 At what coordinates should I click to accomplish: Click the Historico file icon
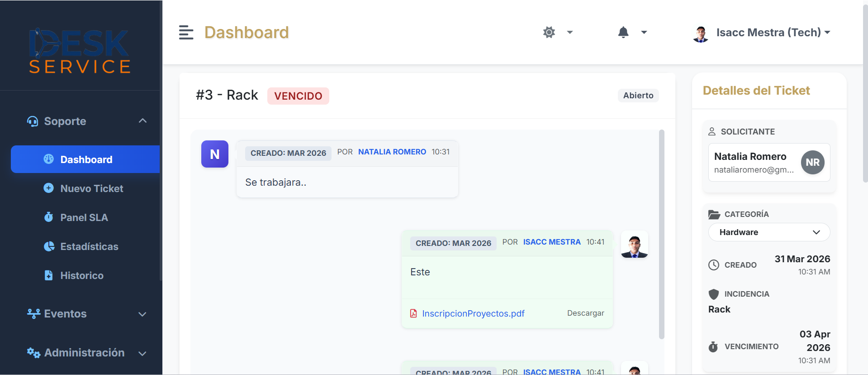pos(48,275)
